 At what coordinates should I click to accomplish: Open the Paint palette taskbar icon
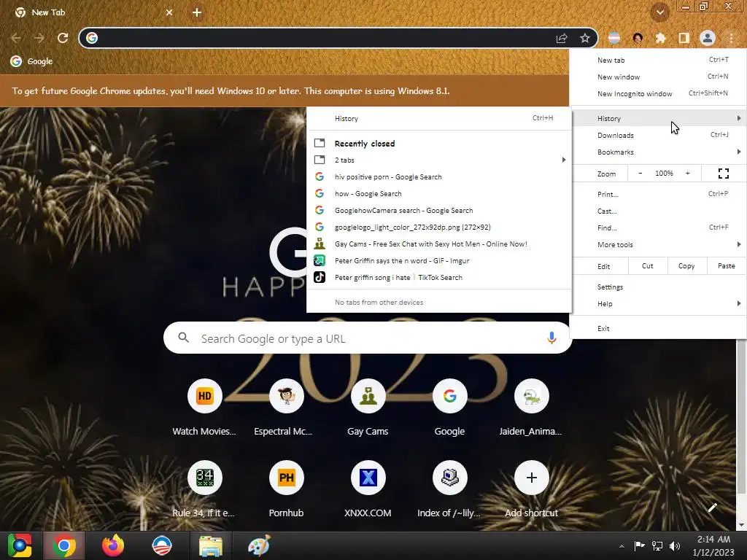[x=259, y=545]
